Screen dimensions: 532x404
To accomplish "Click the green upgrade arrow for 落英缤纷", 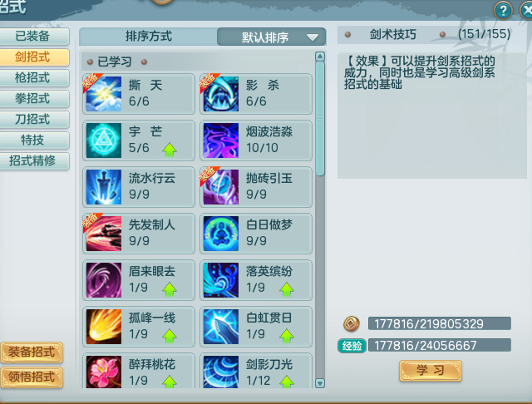I will point(287,289).
